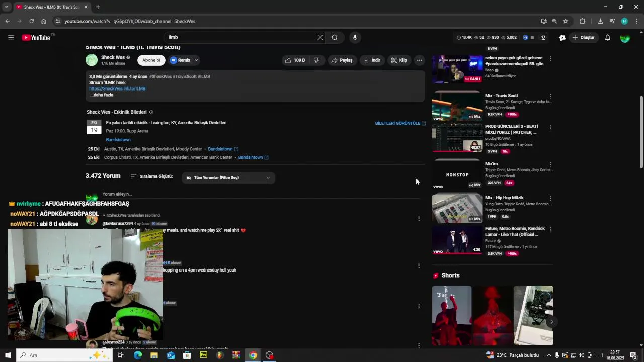This screenshot has width=644, height=362.
Task: Reload the page in Chrome
Action: click(31, 21)
